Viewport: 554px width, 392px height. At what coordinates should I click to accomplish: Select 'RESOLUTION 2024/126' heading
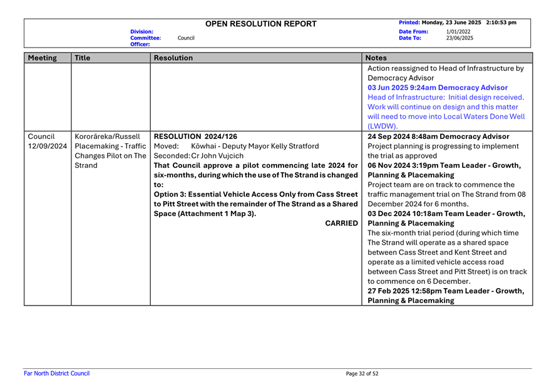(x=195, y=137)
